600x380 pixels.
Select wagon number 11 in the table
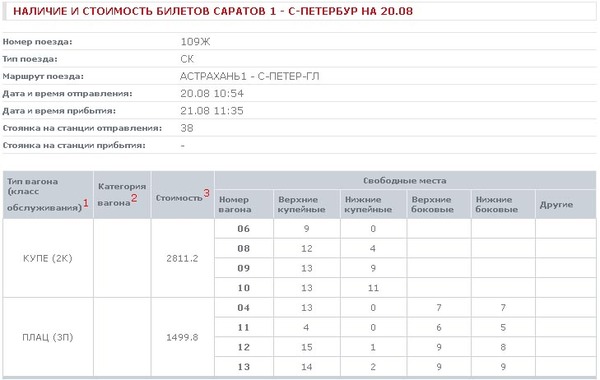243,328
